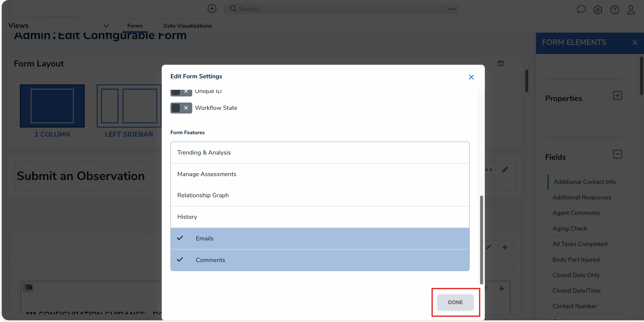Open the settings gear icon
The height and width of the screenshot is (322, 644).
pyautogui.click(x=598, y=10)
